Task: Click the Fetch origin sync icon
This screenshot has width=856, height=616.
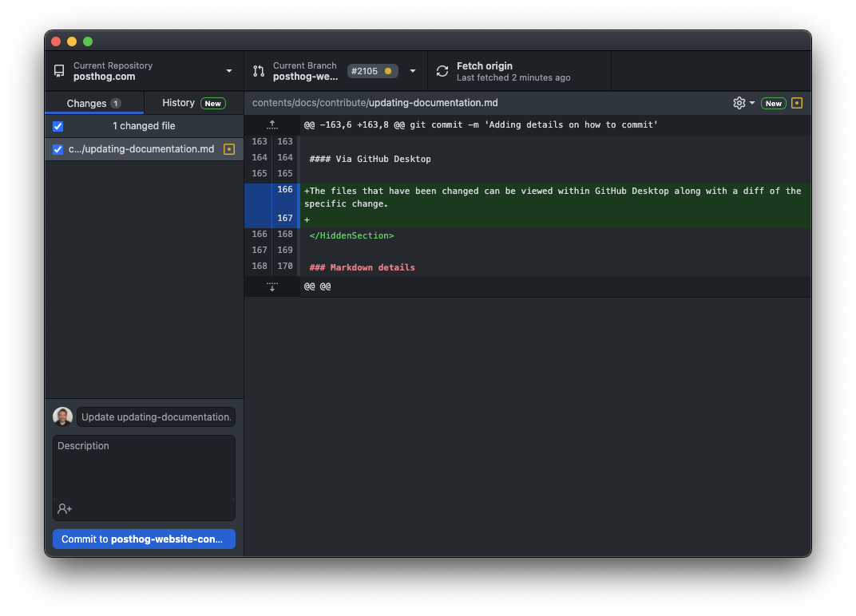Action: (442, 71)
